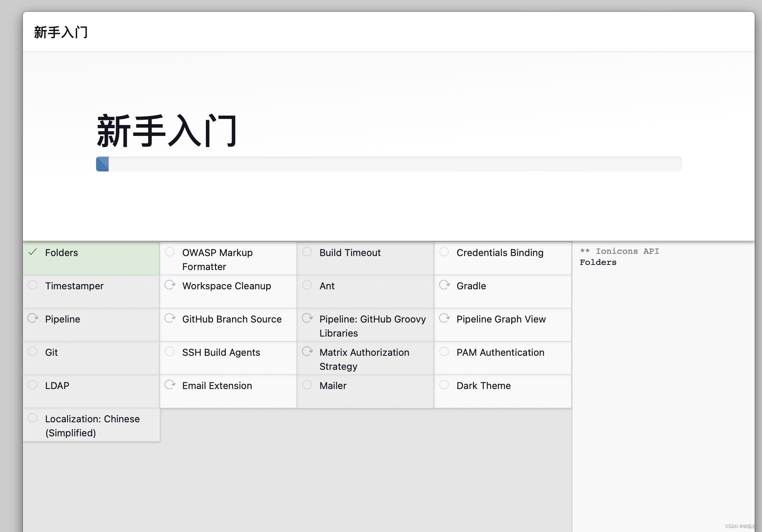
Task: Click the spinning install icon beside Gradle
Action: [x=445, y=285]
